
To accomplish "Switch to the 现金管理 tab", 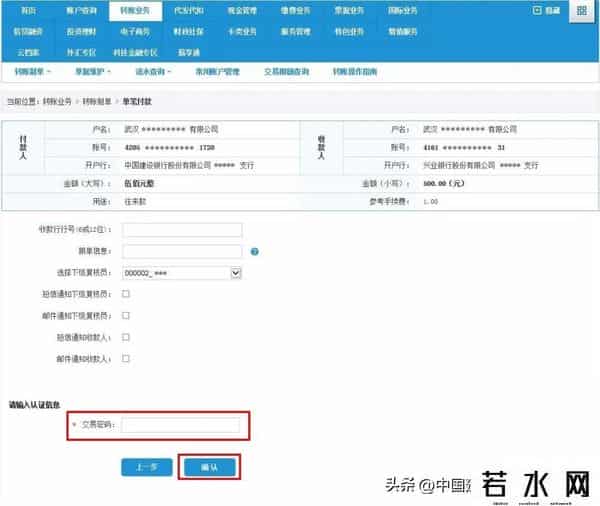I will pyautogui.click(x=241, y=9).
